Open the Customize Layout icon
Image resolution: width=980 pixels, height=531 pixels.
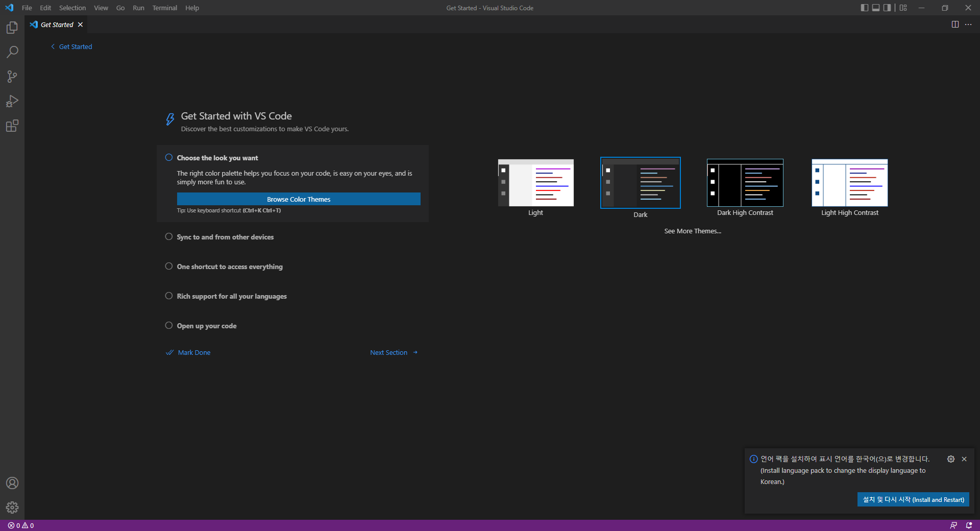(903, 8)
